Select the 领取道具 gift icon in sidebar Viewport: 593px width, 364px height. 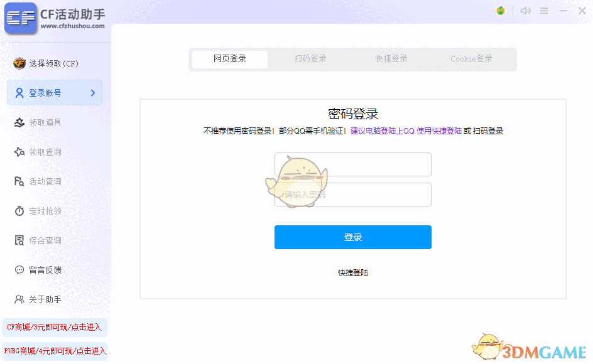point(19,122)
